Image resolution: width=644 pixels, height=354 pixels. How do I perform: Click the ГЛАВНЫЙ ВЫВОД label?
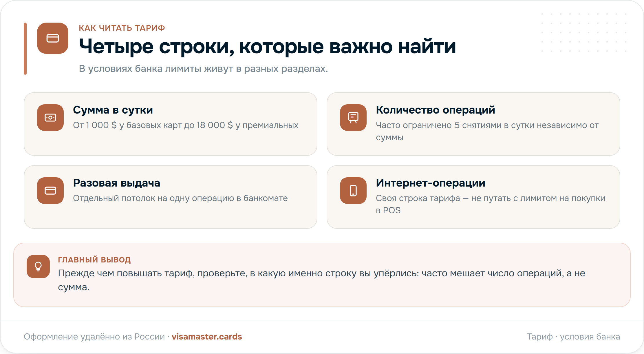(94, 260)
